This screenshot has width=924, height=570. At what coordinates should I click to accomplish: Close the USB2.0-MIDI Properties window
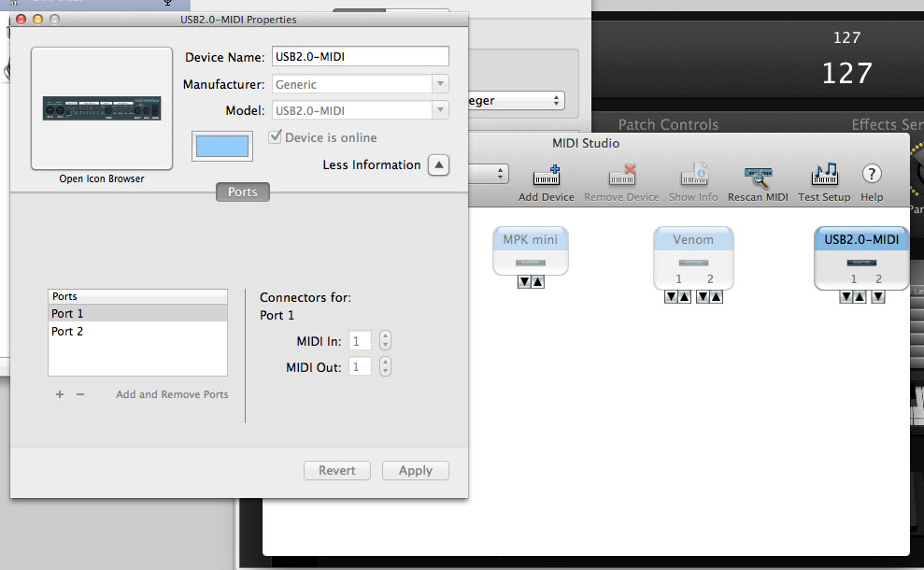(x=21, y=20)
